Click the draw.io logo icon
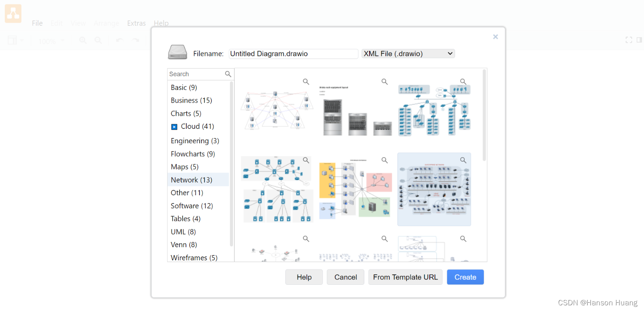This screenshot has width=644, height=311. coord(13,14)
